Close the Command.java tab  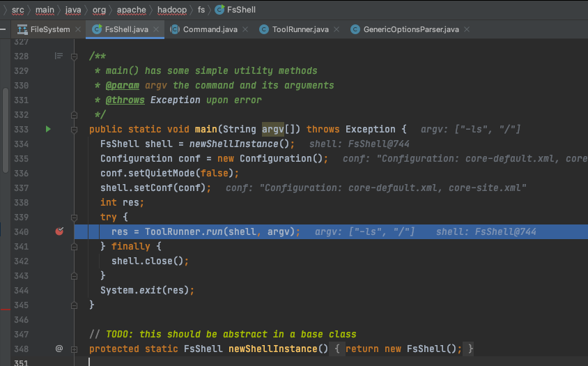click(245, 29)
